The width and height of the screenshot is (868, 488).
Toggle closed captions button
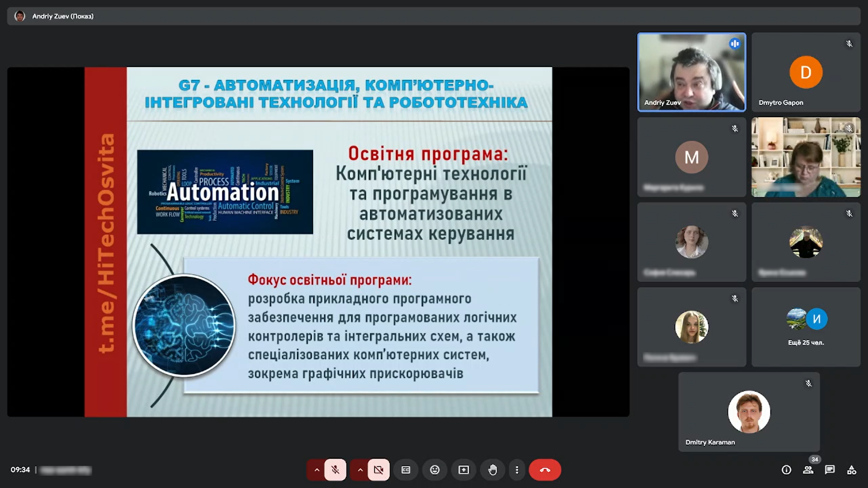coord(406,470)
